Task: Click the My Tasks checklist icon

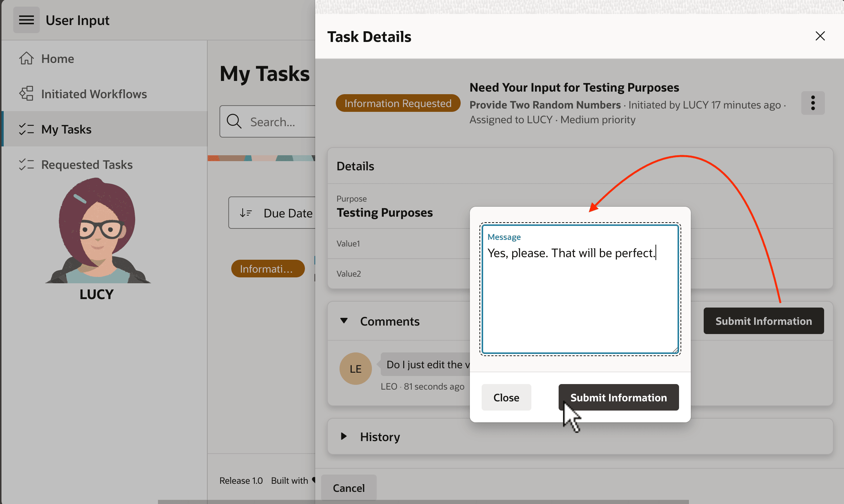Action: (27, 129)
